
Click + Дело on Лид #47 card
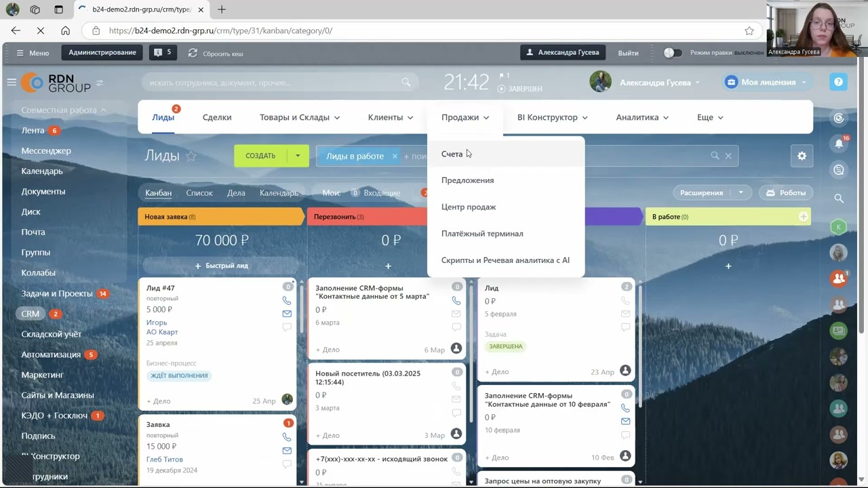pyautogui.click(x=159, y=401)
